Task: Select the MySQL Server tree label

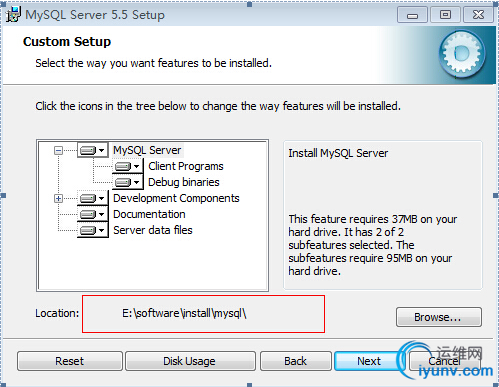Action: click(x=147, y=150)
